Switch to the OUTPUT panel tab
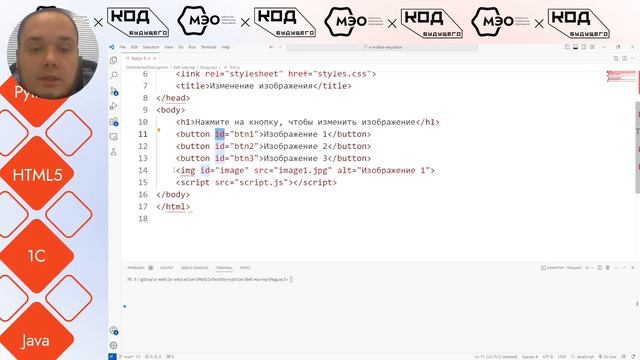 167,268
